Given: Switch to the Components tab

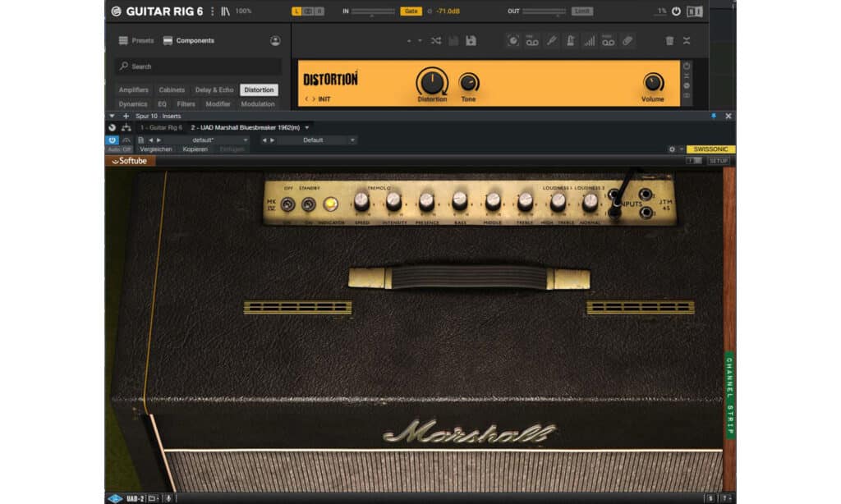Looking at the screenshot, I should pos(189,41).
